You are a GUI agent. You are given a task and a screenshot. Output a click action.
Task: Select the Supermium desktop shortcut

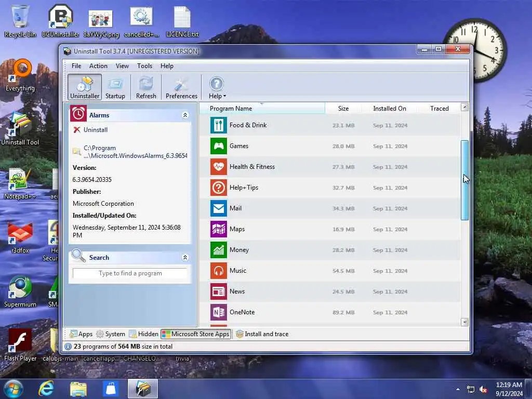[20, 292]
